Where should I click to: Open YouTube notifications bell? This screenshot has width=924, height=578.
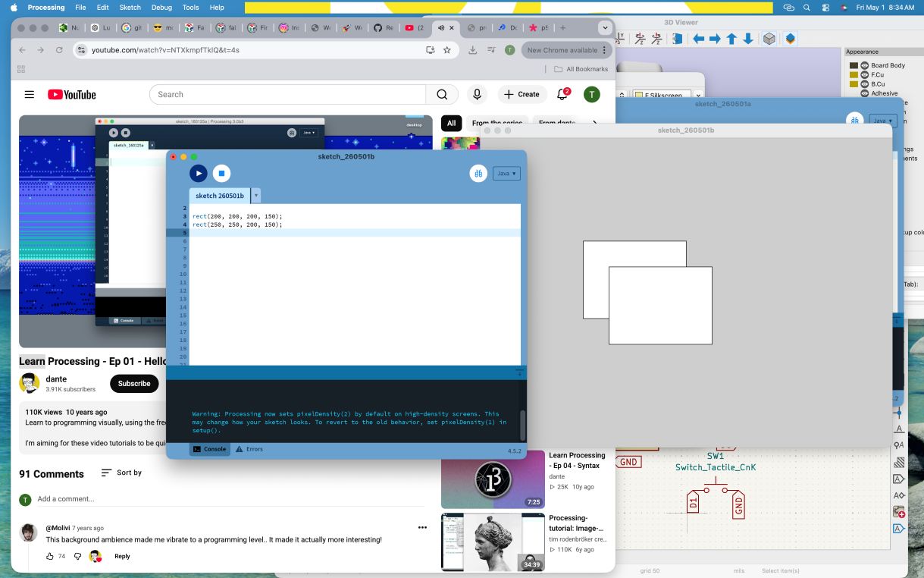[562, 94]
